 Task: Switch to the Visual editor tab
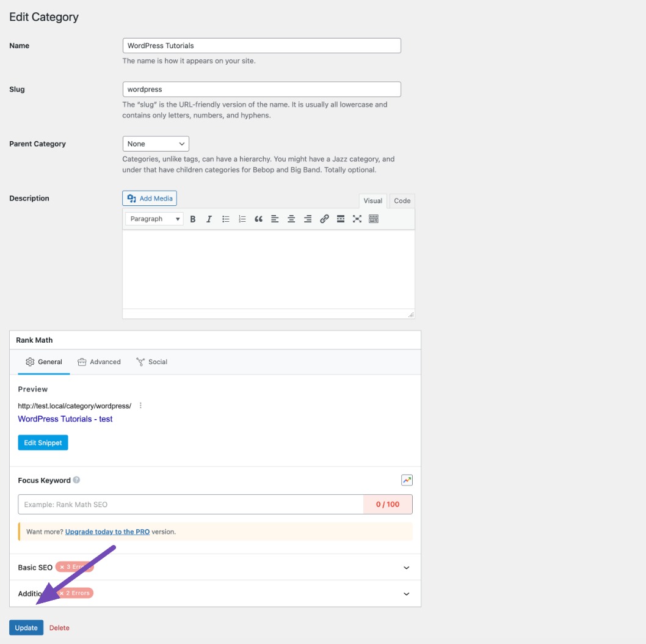373,201
